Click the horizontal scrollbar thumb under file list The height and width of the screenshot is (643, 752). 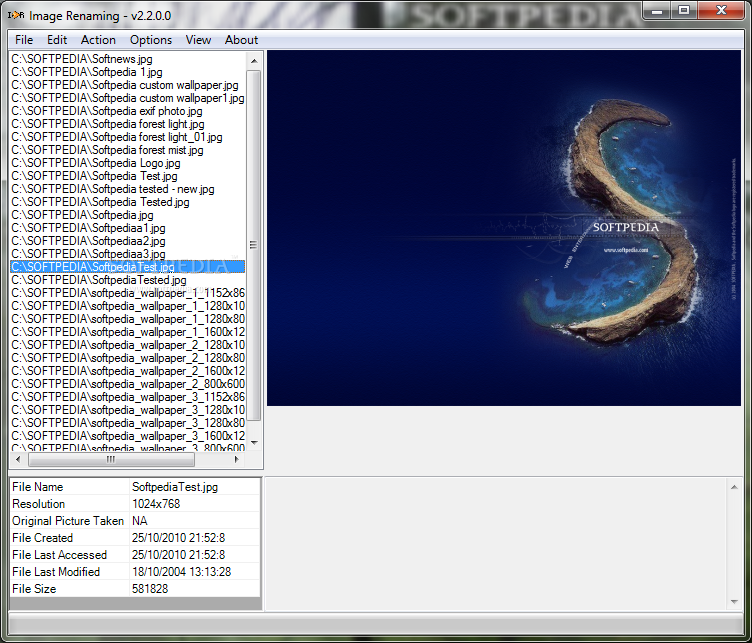click(111, 459)
